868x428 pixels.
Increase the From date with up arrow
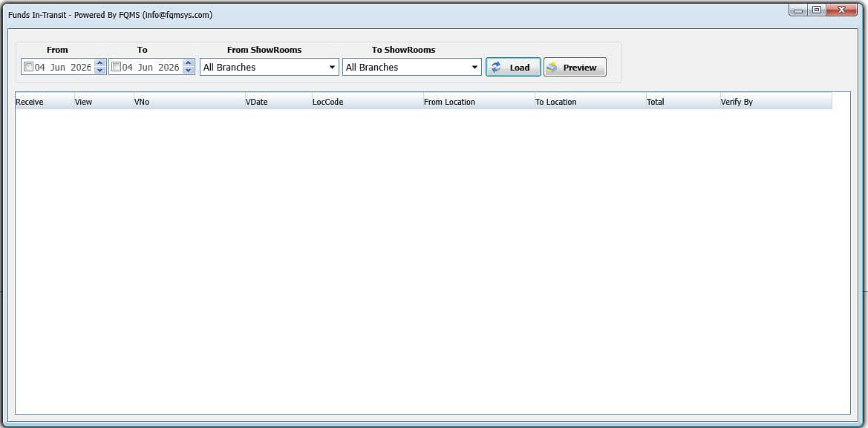pos(100,63)
